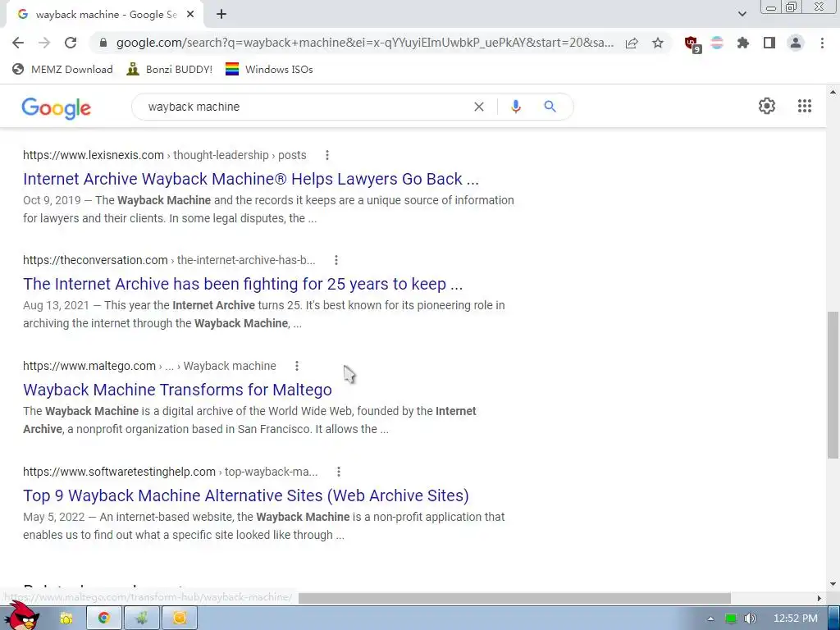
Task: Click the lexisnexis.com URL breadcrumb
Action: (x=164, y=155)
